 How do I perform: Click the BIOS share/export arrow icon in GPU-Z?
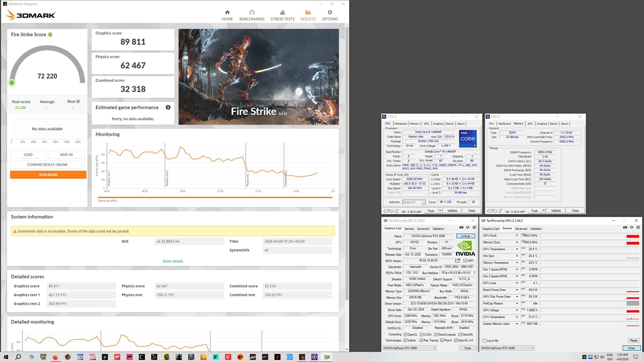457,260
